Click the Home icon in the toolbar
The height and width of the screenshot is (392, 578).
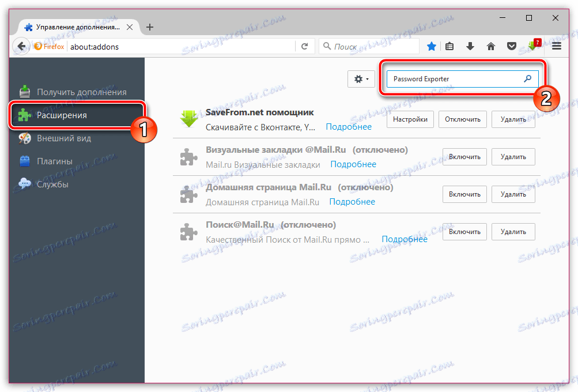coord(490,46)
